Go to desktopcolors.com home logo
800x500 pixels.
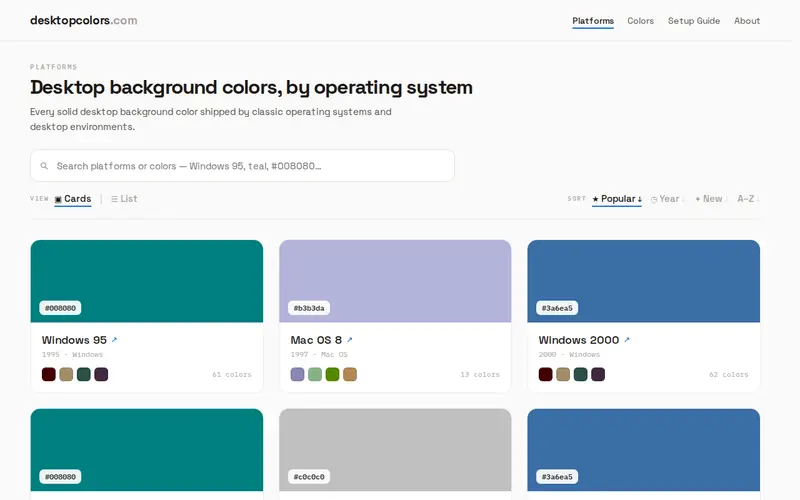point(84,20)
